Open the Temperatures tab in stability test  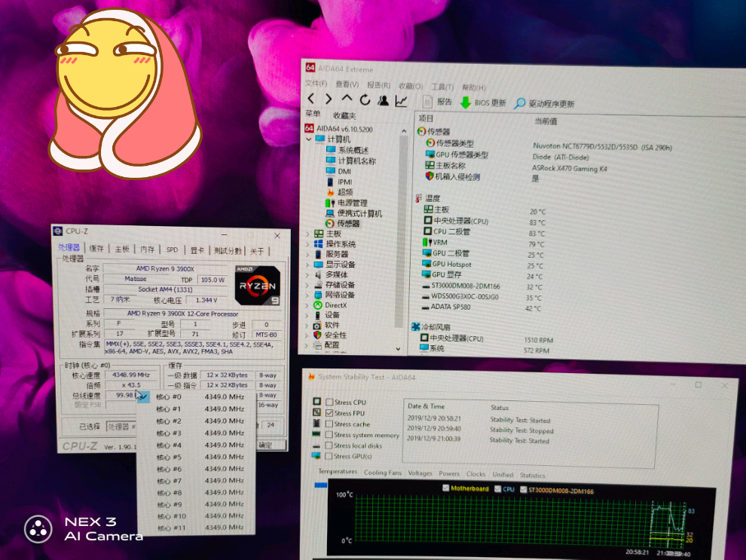(338, 472)
